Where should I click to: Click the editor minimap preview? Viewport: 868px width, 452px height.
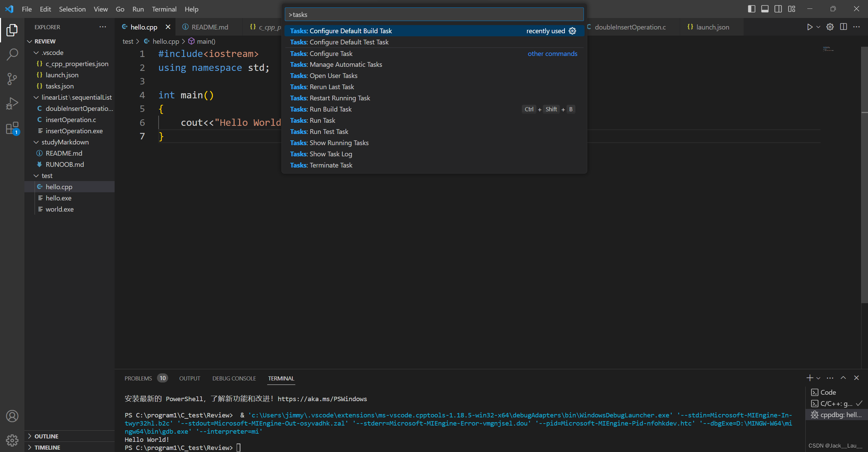tap(828, 50)
